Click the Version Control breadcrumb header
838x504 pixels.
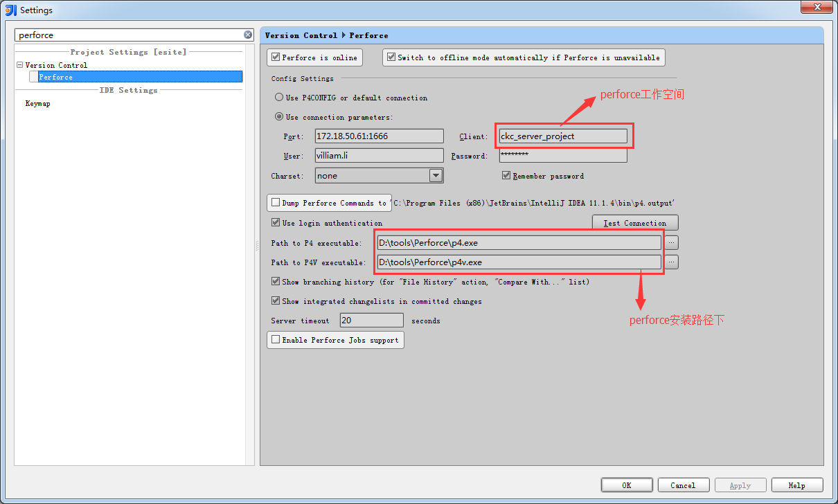[x=301, y=35]
